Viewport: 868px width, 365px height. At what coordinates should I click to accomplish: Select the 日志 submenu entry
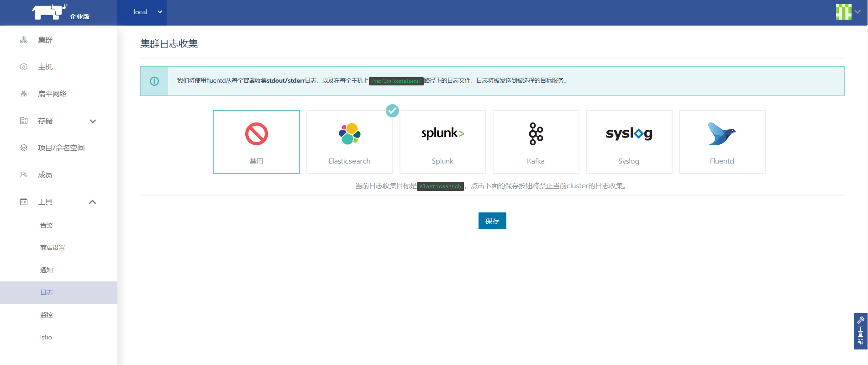[58, 292]
